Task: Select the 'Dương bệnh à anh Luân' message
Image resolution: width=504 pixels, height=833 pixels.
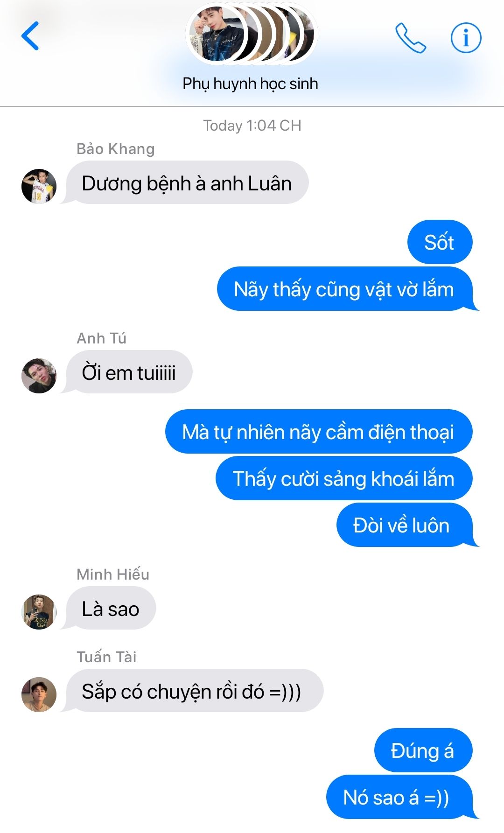Action: point(187,182)
